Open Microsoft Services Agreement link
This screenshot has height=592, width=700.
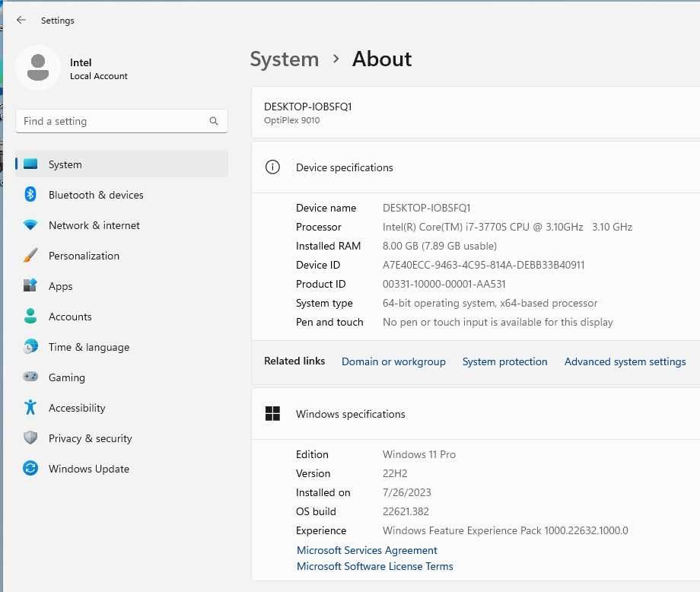coord(367,550)
